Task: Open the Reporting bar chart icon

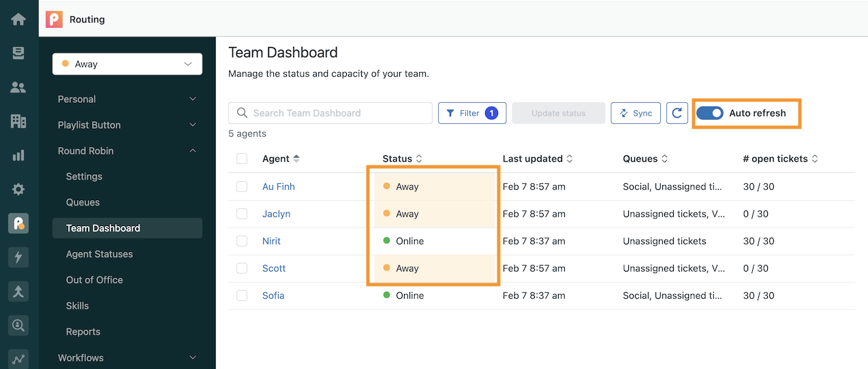Action: coord(18,155)
